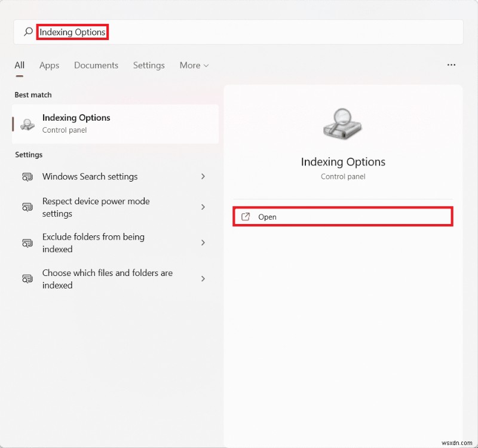Click the Windows Search settings icon
The width and height of the screenshot is (478, 448).
point(27,177)
